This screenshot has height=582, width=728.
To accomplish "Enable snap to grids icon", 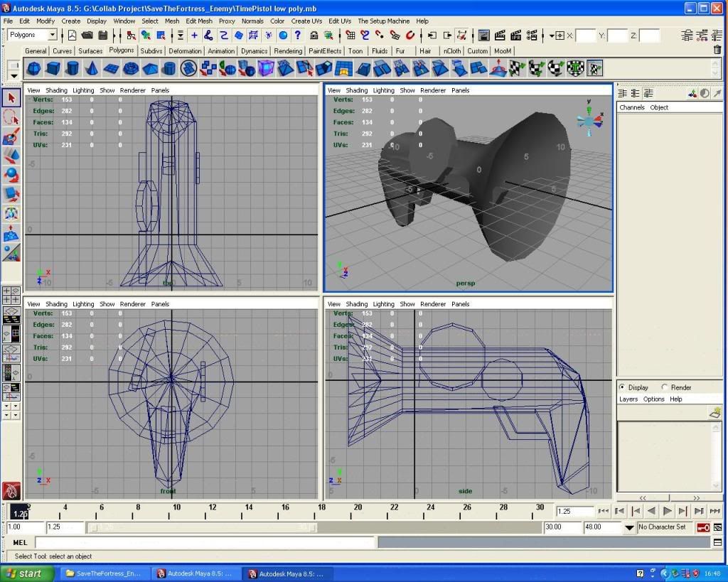I will pyautogui.click(x=350, y=36).
